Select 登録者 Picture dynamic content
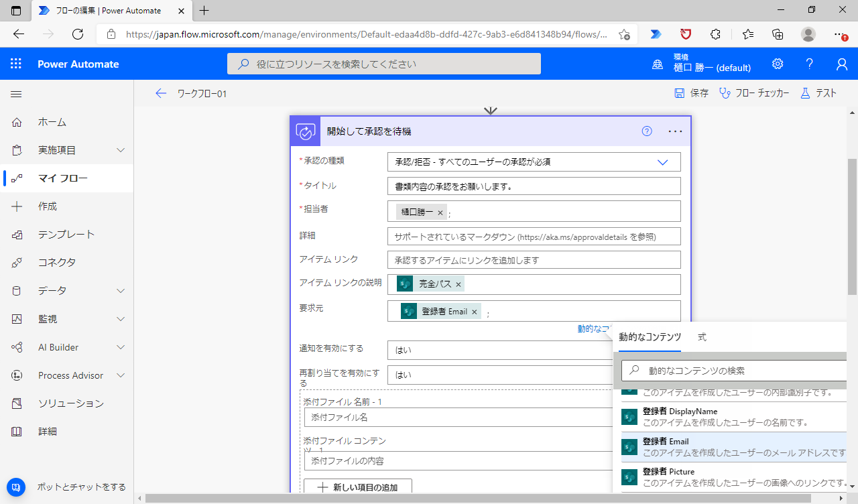858x504 pixels. [733, 477]
